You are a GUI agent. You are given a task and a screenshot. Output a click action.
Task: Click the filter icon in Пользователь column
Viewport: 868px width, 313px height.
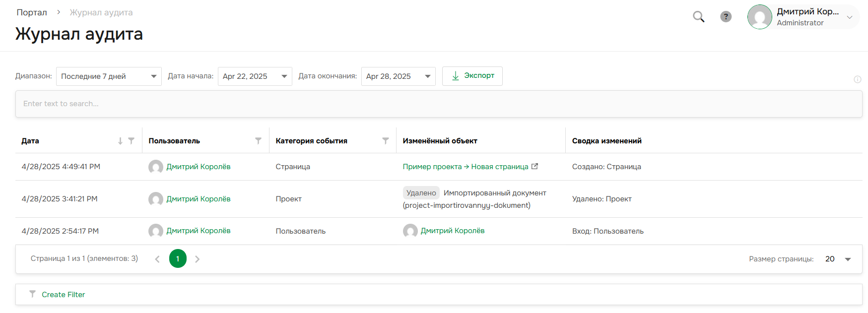(x=258, y=141)
